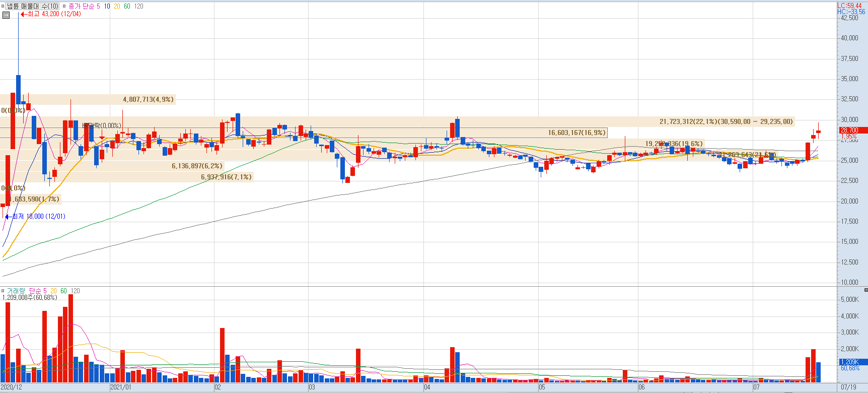Viewport: 868px width, 393px height.
Task: Select the 넵튠 매물대 수(10) indicator label
Action: pos(33,6)
